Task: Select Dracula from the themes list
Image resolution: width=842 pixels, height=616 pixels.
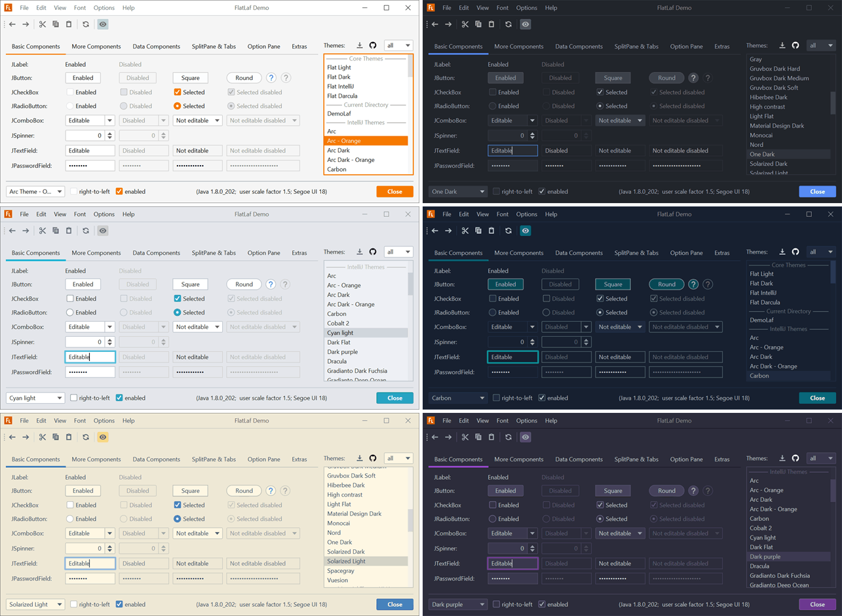Action: click(x=338, y=361)
